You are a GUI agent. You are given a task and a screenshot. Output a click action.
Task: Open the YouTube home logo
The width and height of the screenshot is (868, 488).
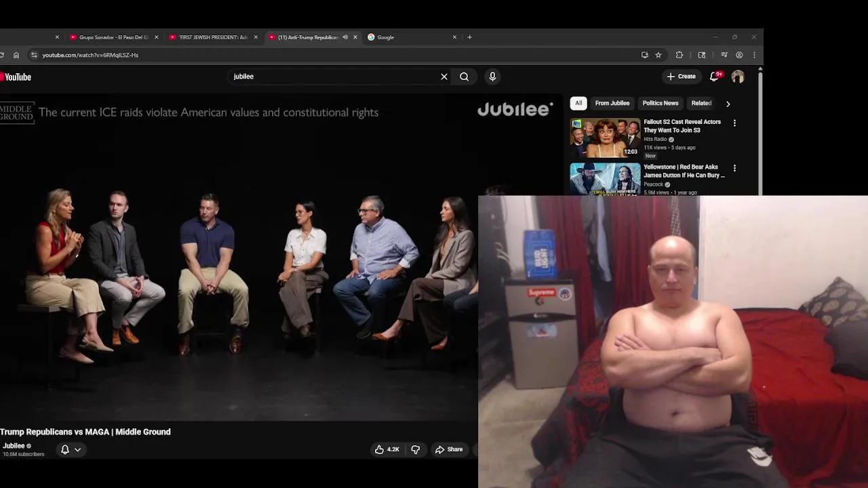pyautogui.click(x=16, y=77)
